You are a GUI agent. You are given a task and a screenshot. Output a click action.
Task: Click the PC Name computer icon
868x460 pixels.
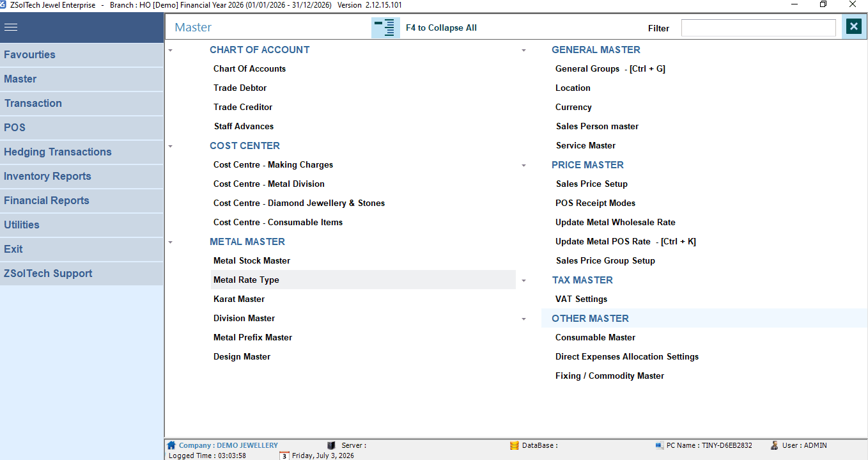(x=660, y=445)
